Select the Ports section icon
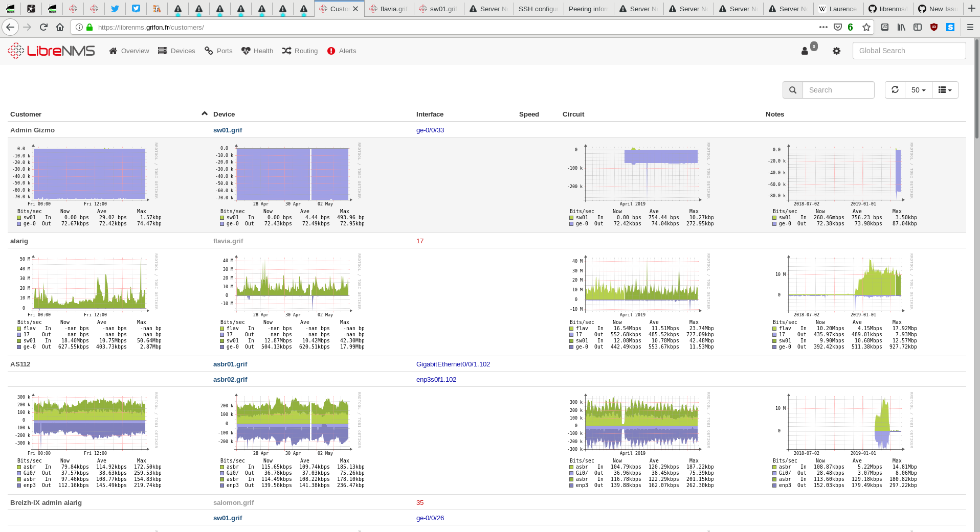The image size is (980, 532). coord(218,51)
